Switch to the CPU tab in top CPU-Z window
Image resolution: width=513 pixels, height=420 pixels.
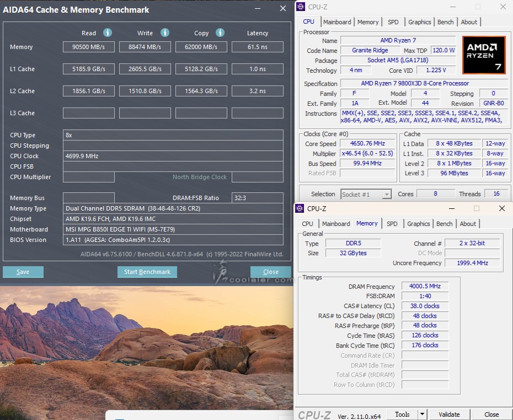tap(308, 22)
